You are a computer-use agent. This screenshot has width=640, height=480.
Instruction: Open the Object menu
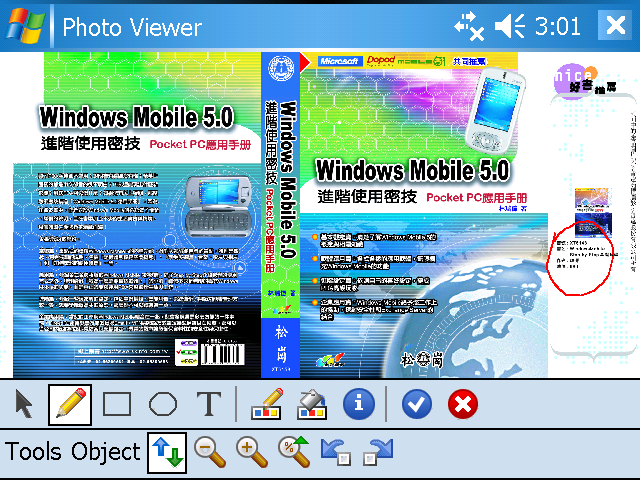(x=105, y=451)
